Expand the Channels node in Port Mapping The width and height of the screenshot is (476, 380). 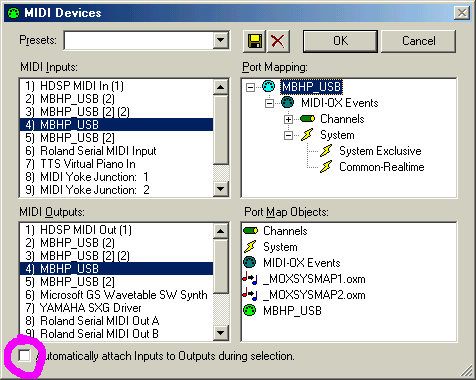pyautogui.click(x=288, y=119)
